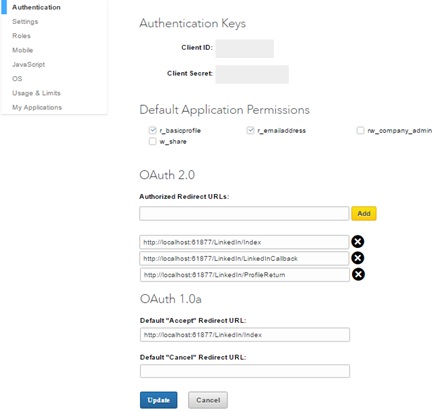Save changes with the Update button
Screen dimensions: 437x412
coord(159,400)
